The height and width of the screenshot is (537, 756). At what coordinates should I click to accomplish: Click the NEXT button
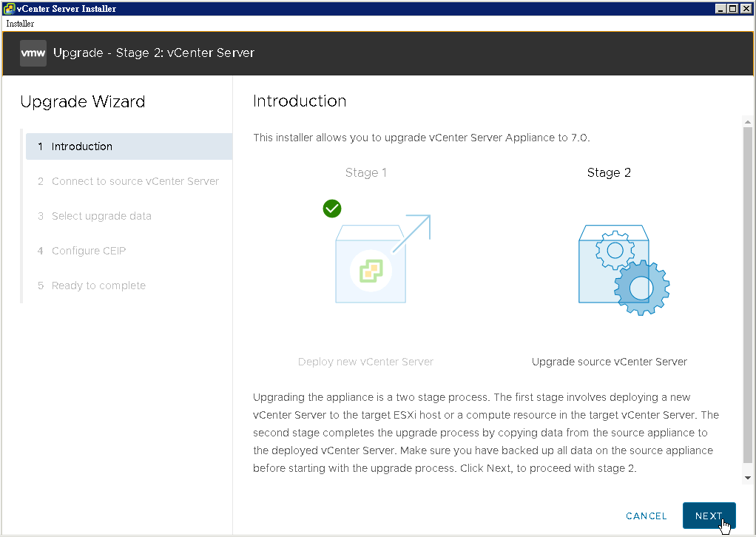(709, 516)
